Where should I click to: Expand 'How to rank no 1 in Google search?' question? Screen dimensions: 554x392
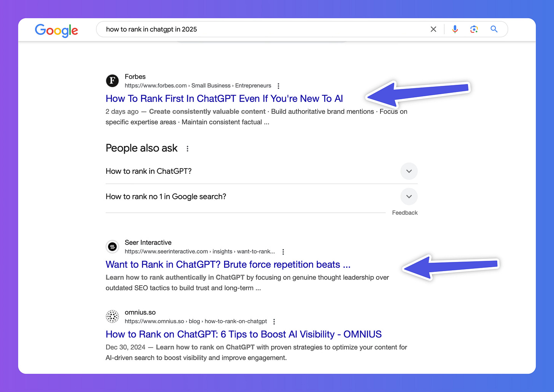coord(409,197)
